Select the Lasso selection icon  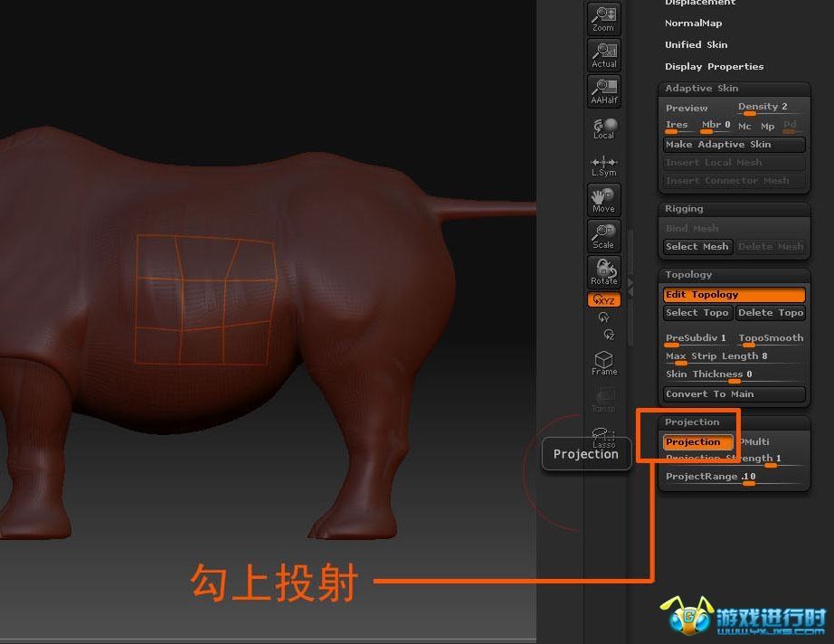pyautogui.click(x=603, y=437)
